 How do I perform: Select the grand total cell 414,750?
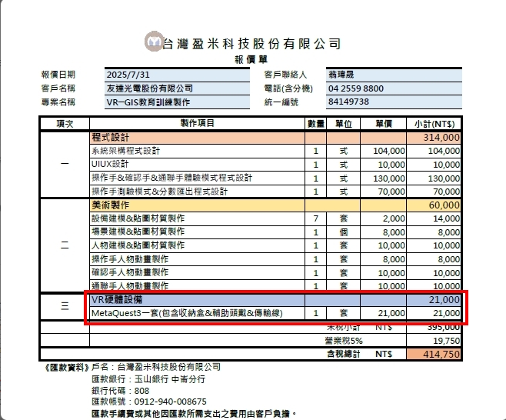[434, 355]
